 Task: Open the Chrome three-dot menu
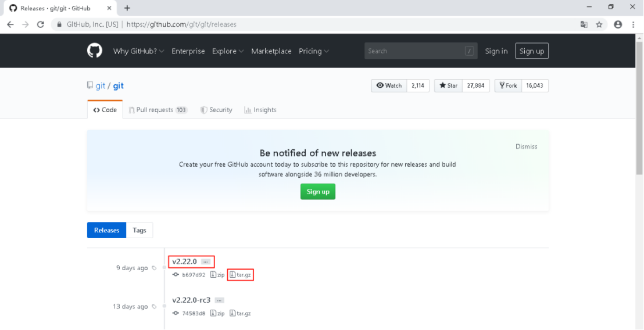(x=634, y=24)
